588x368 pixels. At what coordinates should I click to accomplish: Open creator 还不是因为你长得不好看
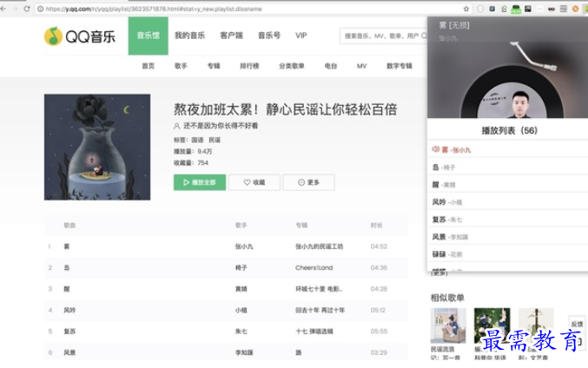click(221, 126)
